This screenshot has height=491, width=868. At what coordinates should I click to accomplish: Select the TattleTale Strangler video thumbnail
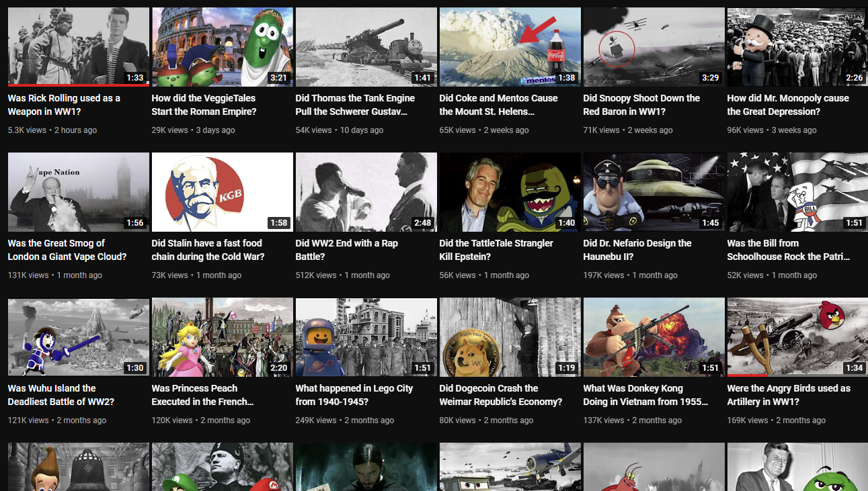pyautogui.click(x=510, y=191)
